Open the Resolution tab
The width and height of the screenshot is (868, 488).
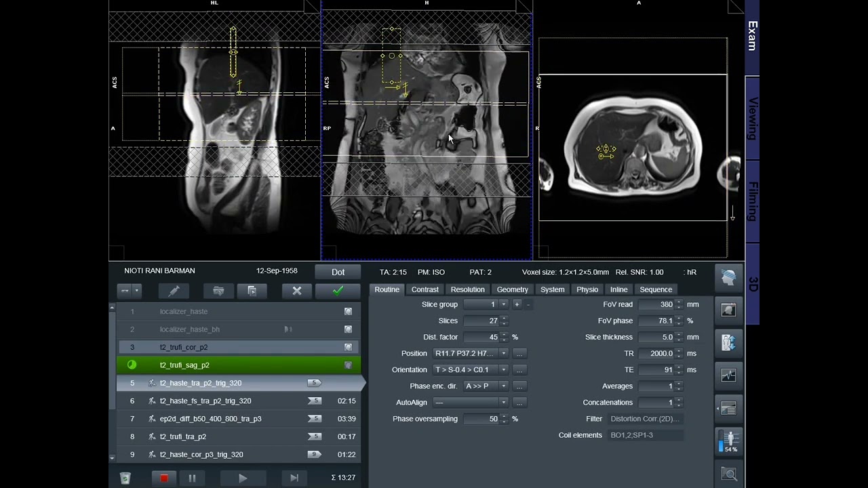click(468, 289)
